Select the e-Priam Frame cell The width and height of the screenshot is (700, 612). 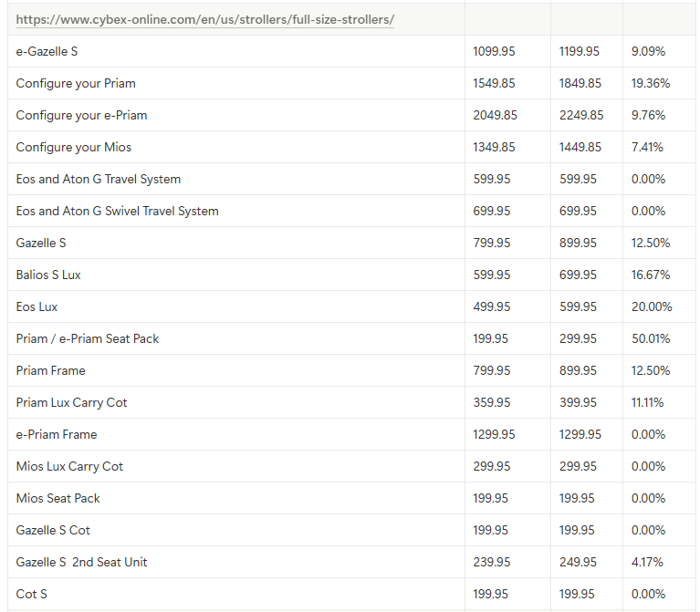pos(236,434)
